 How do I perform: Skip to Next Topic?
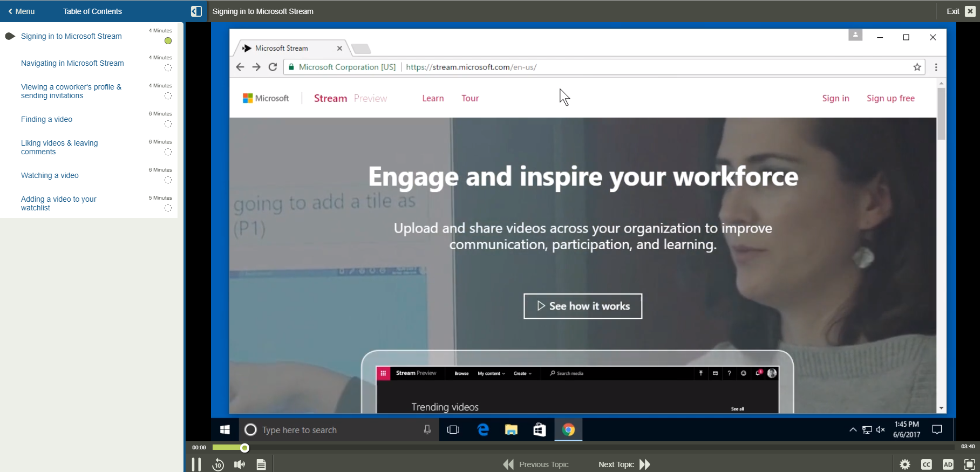[624, 464]
